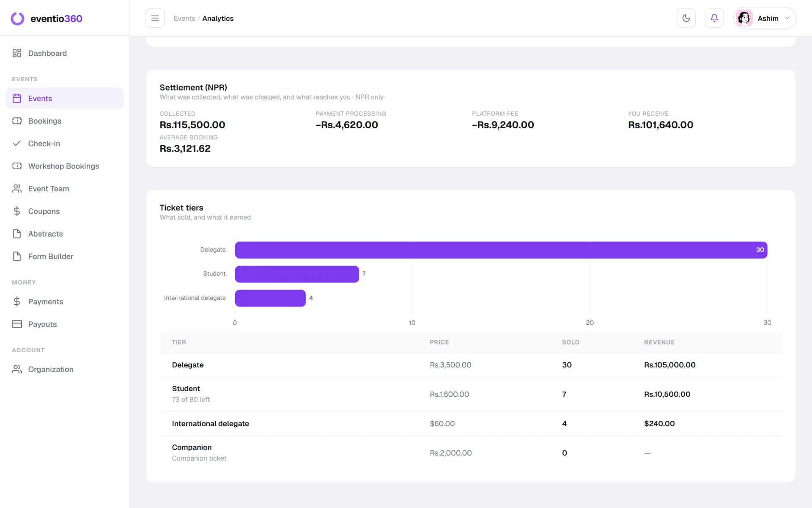Open Payments page
Screen dimensions: 812x508
point(65,301)
